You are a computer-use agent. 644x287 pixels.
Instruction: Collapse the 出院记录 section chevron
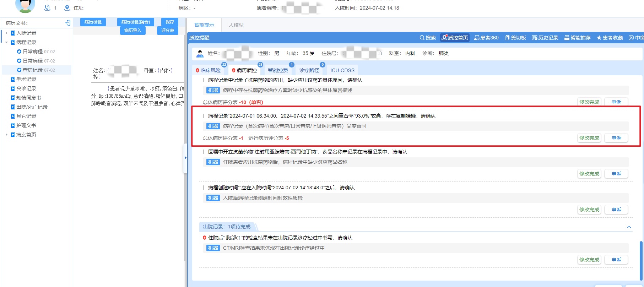(629, 227)
